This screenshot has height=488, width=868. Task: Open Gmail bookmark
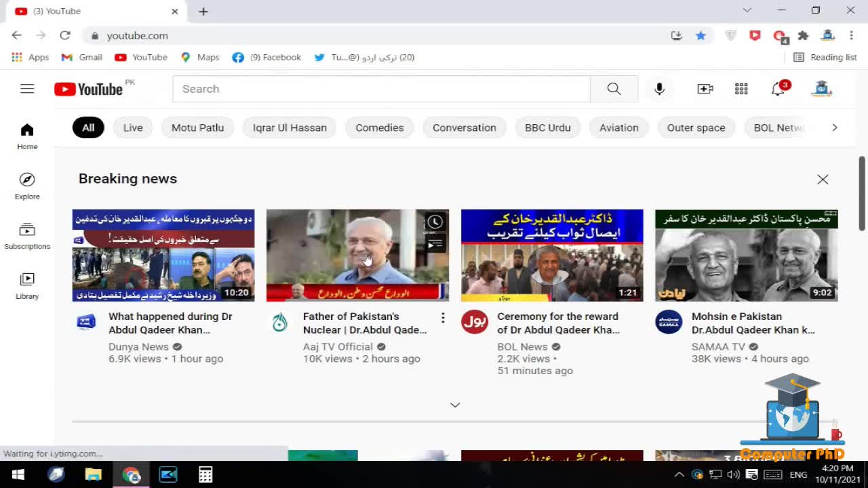(x=81, y=58)
